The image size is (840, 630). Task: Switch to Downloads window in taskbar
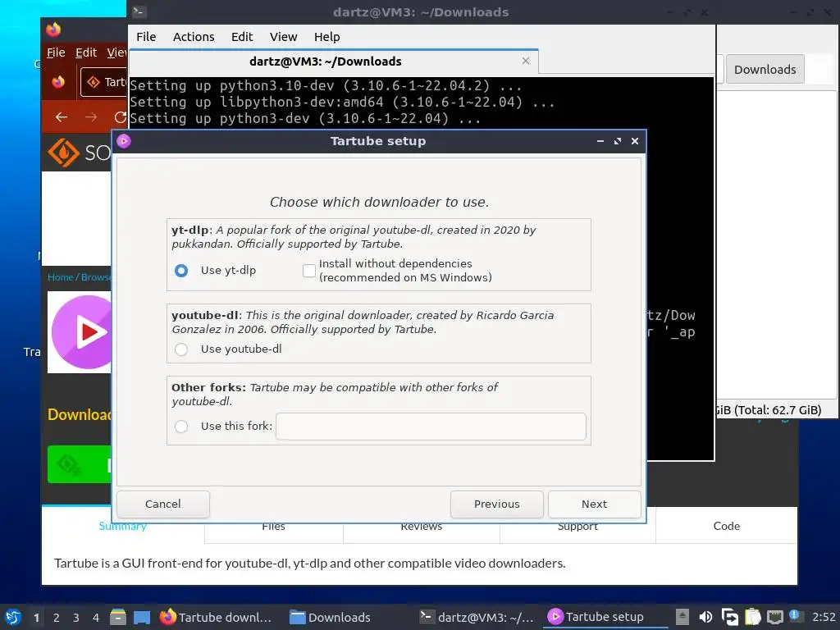tap(330, 617)
